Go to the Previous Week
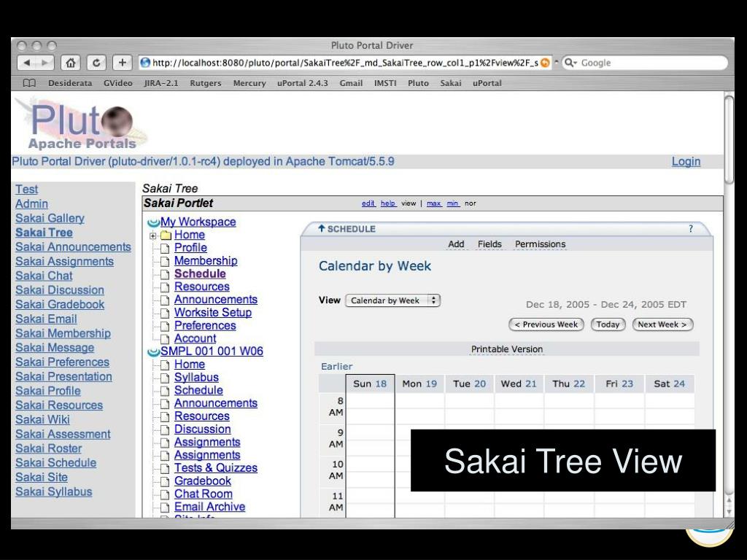The height and width of the screenshot is (560, 747). [x=546, y=324]
